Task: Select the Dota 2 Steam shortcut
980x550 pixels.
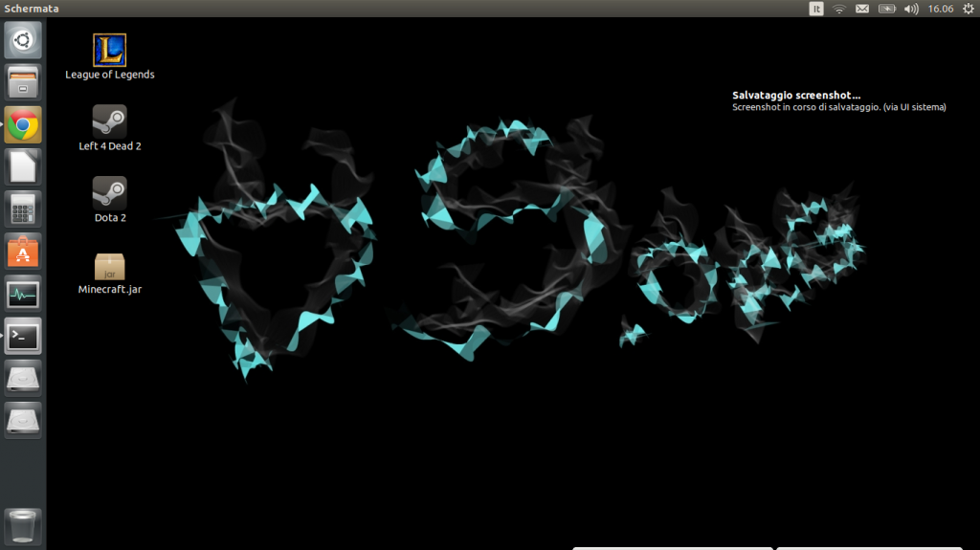Action: coord(109,193)
